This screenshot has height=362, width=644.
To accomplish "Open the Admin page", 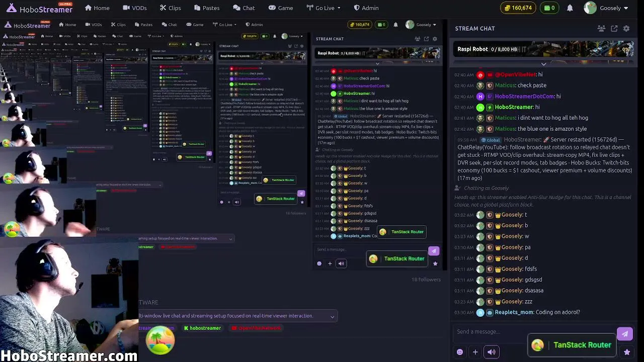I will 366,8.
